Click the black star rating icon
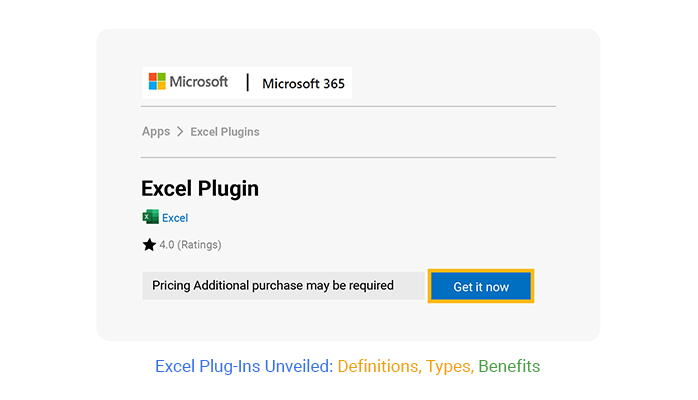Viewport: 698px width, 400px height. (x=149, y=244)
